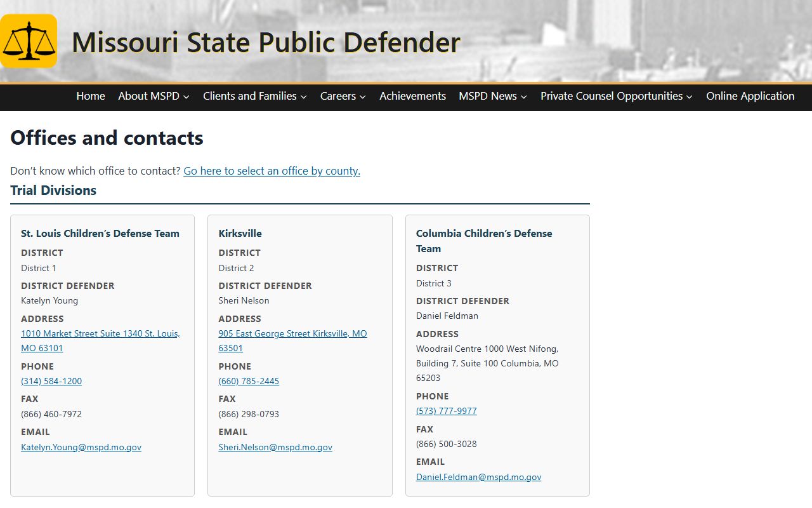Email Daniel.Feldman@mspd.mo.gov
Image resolution: width=812 pixels, height=508 pixels.
coord(479,477)
